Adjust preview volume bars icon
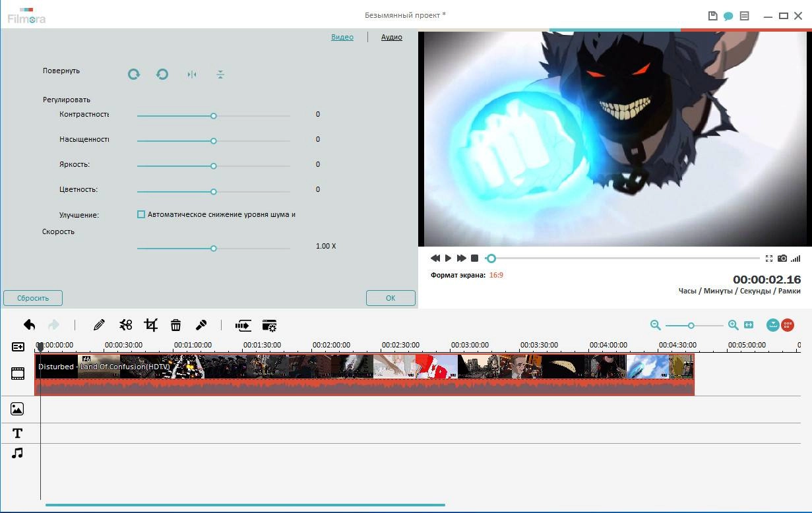Screen dimensions: 812x513 [796, 258]
